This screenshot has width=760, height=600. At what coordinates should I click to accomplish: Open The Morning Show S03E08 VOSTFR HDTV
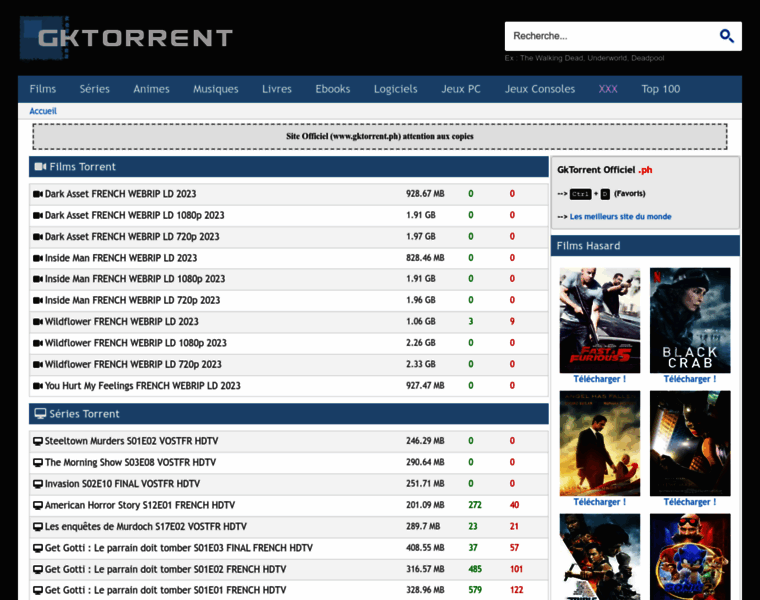(130, 462)
